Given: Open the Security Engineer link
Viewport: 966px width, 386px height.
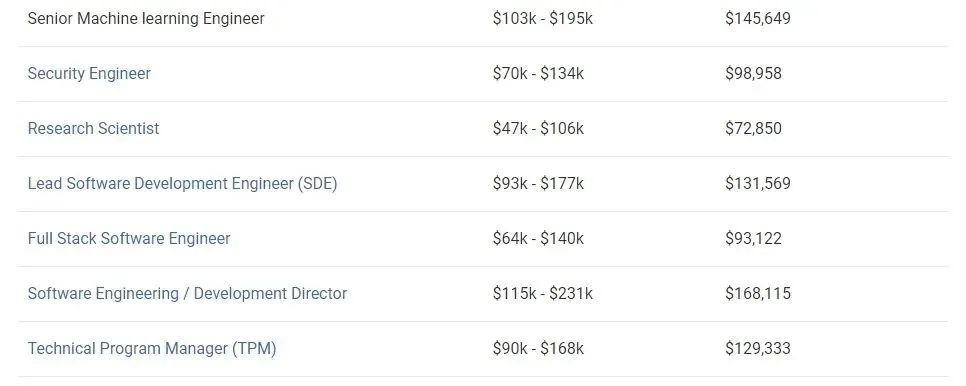Looking at the screenshot, I should click(x=89, y=73).
